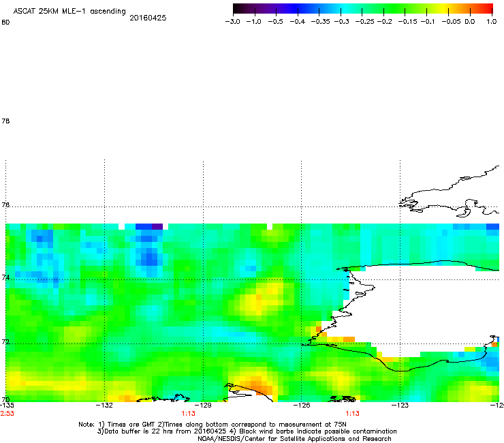Click the longitude label "-132"
Image resolution: width=504 pixels, height=443 pixels.
click(104, 405)
